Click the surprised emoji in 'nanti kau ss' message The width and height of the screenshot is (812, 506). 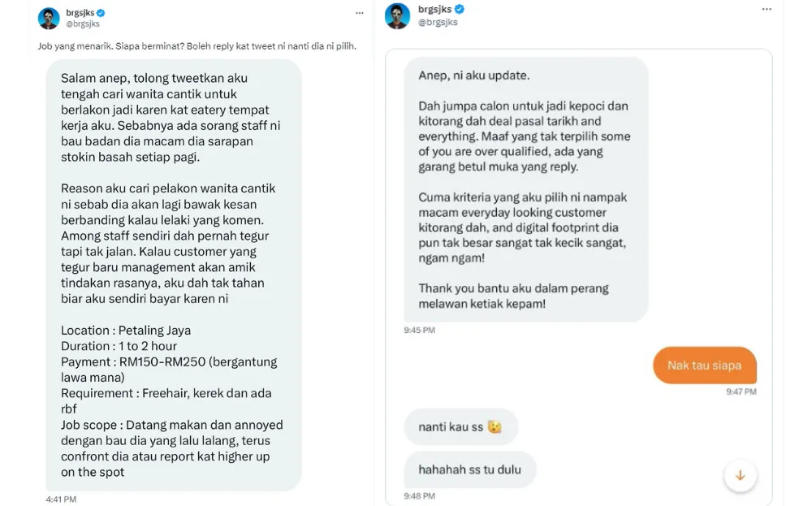[495, 426]
